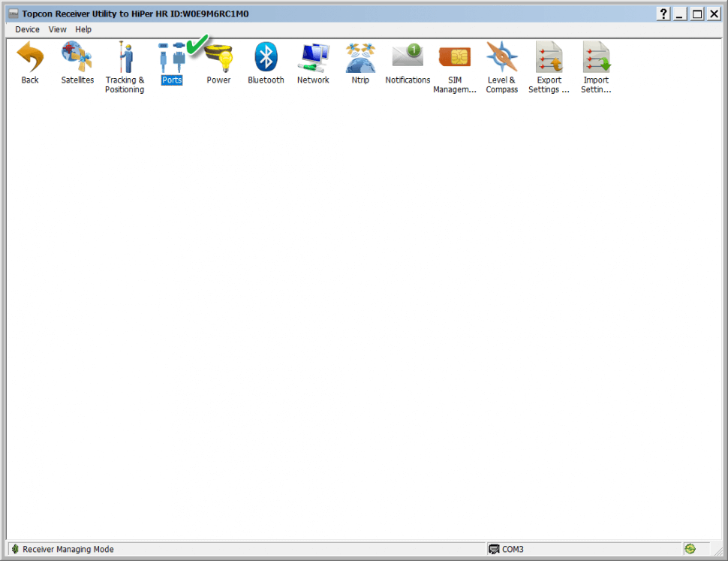Click the title bar help question mark button
Image resolution: width=728 pixels, height=561 pixels.
point(663,14)
